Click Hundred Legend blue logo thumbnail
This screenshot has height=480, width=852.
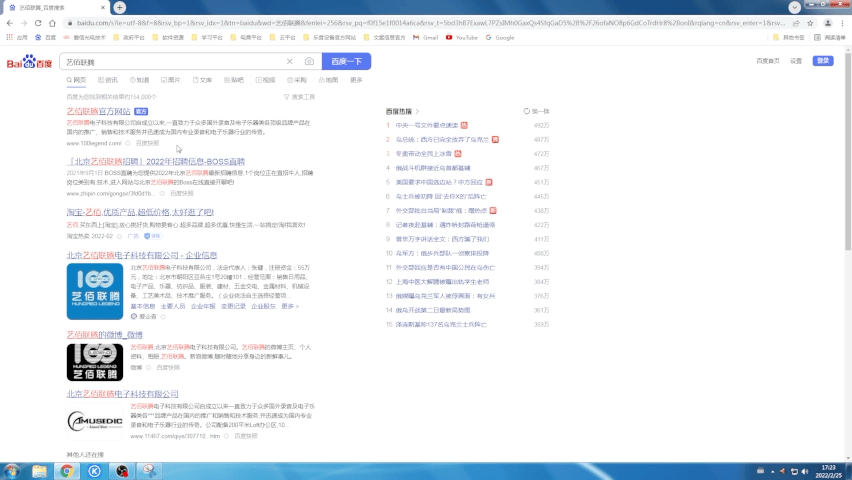coord(95,291)
